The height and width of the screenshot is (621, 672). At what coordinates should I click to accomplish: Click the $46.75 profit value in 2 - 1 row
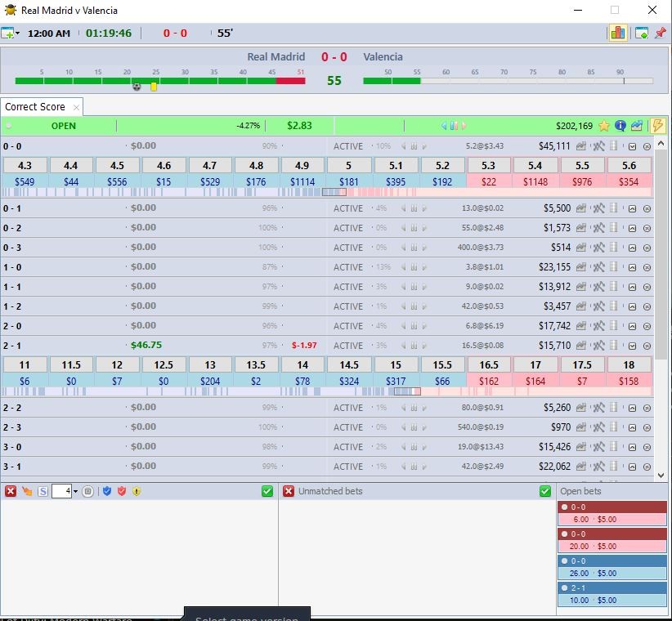point(146,345)
